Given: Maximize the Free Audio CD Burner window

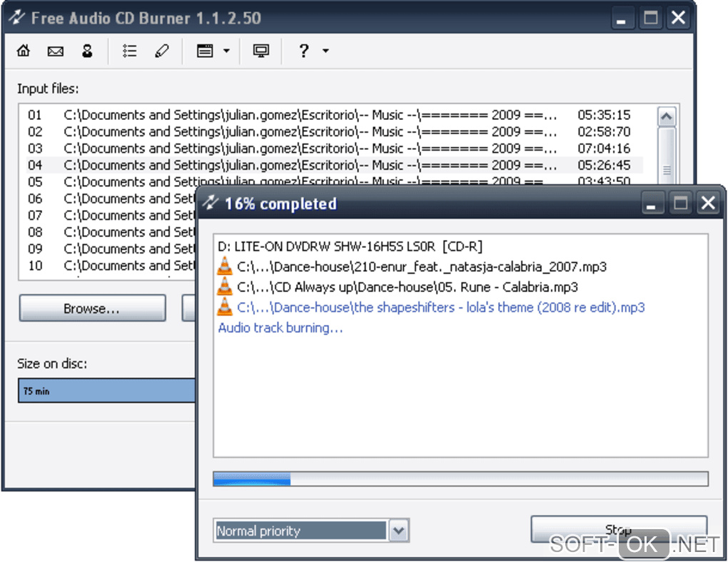Looking at the screenshot, I should [650, 18].
